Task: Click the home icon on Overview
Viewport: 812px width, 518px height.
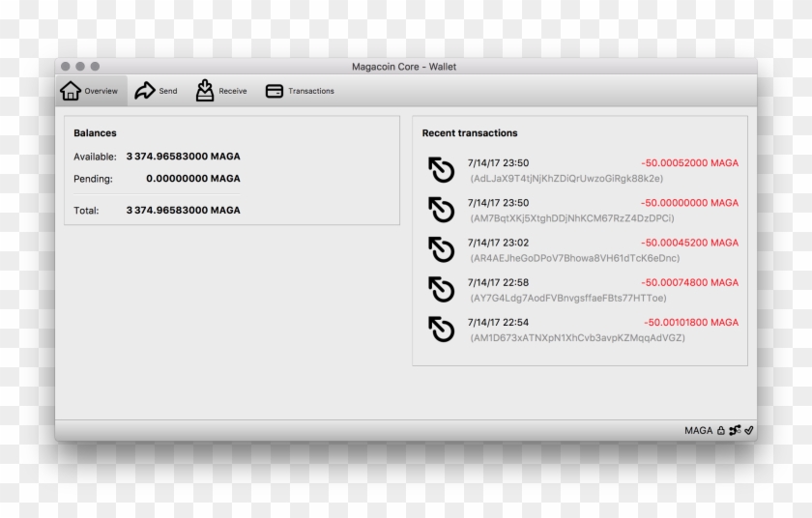Action: click(71, 91)
